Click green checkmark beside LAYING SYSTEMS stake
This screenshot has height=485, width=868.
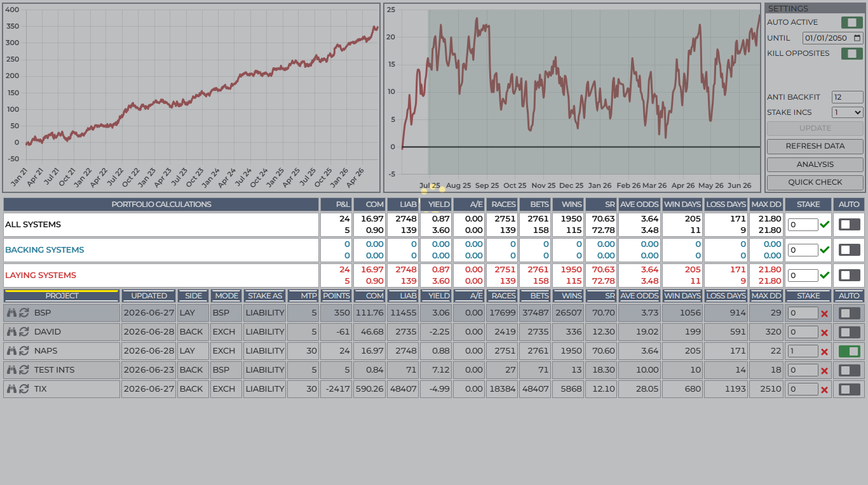click(x=825, y=276)
